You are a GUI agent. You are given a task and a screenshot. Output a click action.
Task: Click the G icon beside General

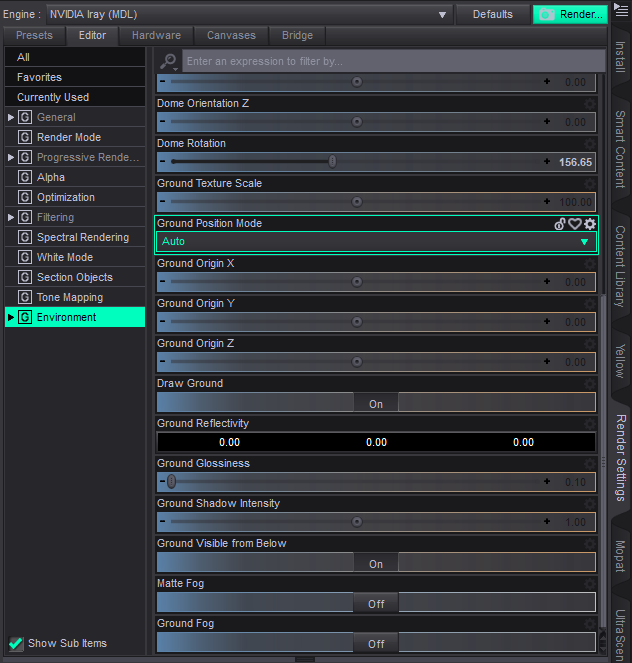(x=25, y=117)
